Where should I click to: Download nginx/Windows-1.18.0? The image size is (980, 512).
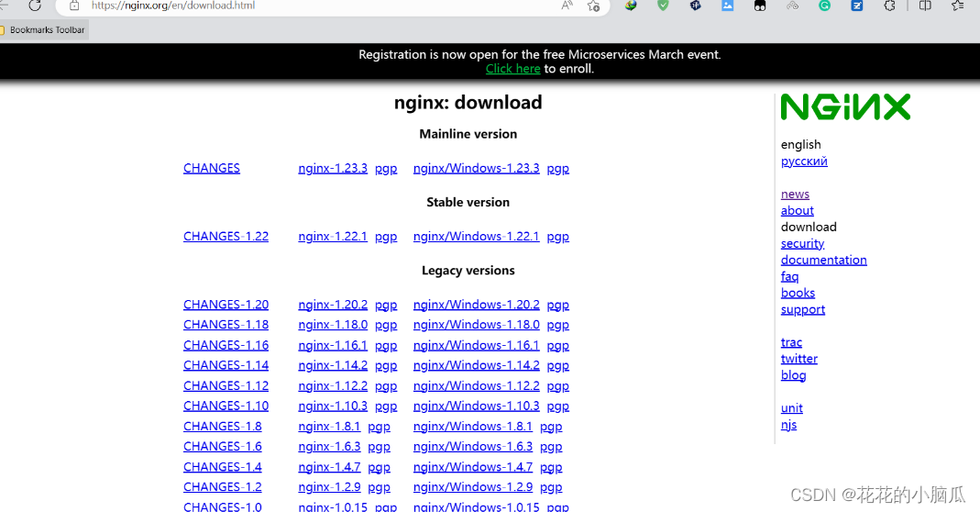[x=477, y=325]
